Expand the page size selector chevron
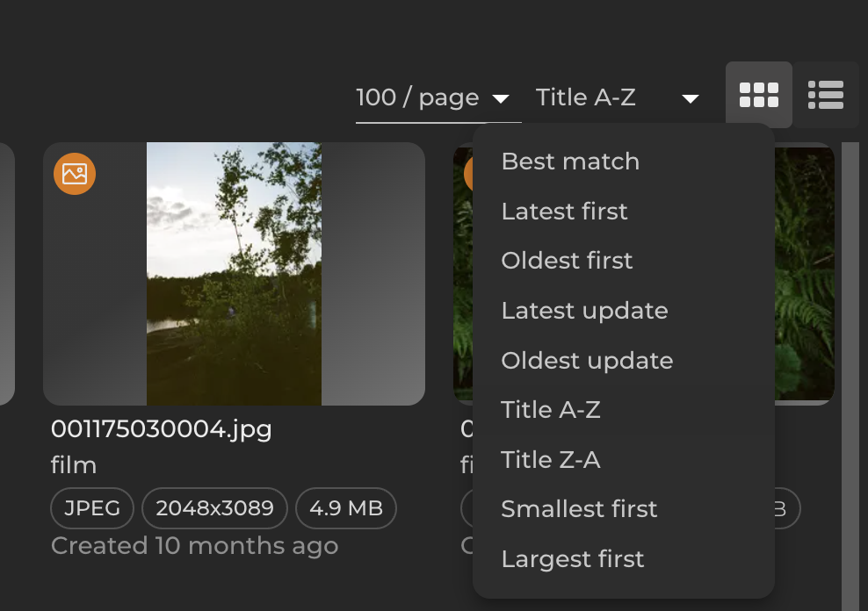 (502, 100)
